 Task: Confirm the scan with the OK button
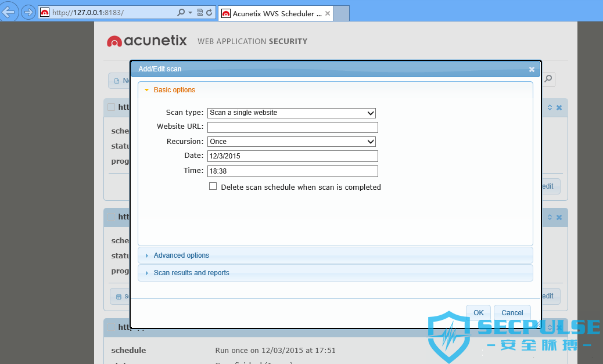(x=479, y=313)
